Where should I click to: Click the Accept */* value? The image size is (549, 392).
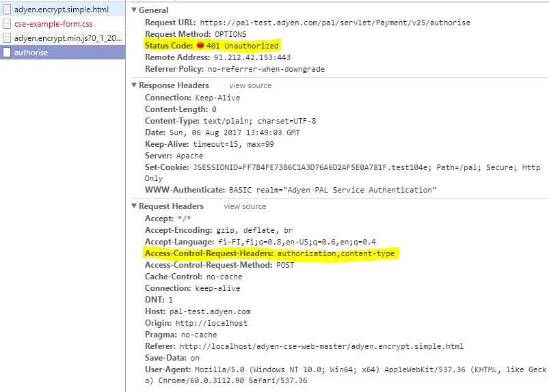184,219
